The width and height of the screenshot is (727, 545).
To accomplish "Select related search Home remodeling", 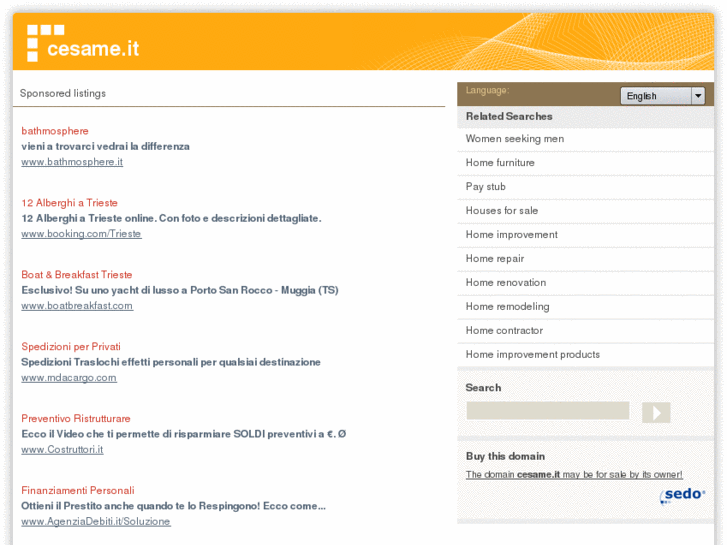I will coord(507,307).
